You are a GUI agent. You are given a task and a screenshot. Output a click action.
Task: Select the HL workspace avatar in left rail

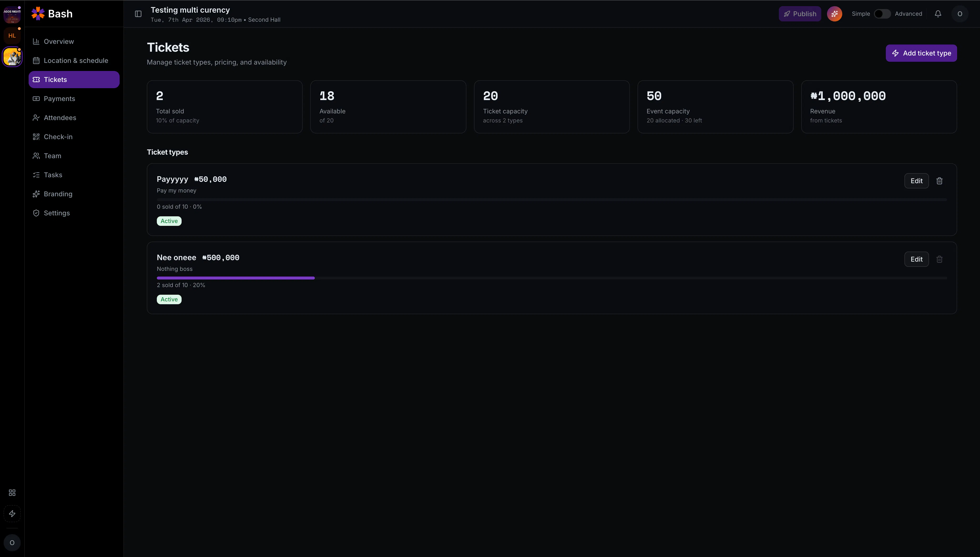pos(12,35)
